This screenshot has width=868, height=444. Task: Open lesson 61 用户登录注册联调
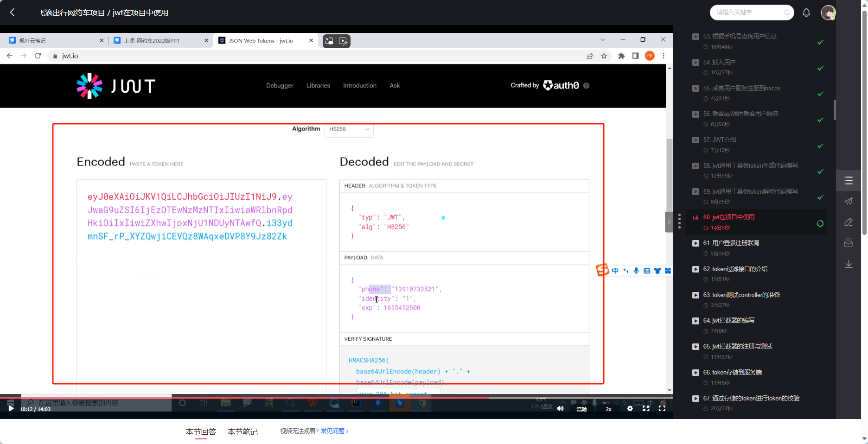(x=731, y=243)
